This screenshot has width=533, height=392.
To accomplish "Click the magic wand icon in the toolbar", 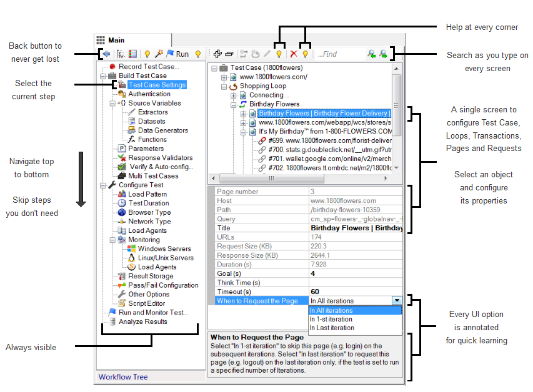I will (x=159, y=54).
